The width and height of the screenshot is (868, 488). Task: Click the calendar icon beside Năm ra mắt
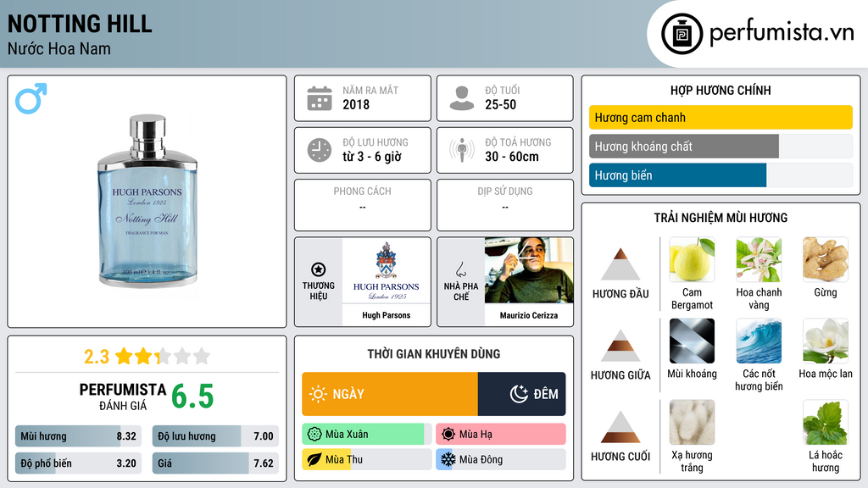click(320, 98)
